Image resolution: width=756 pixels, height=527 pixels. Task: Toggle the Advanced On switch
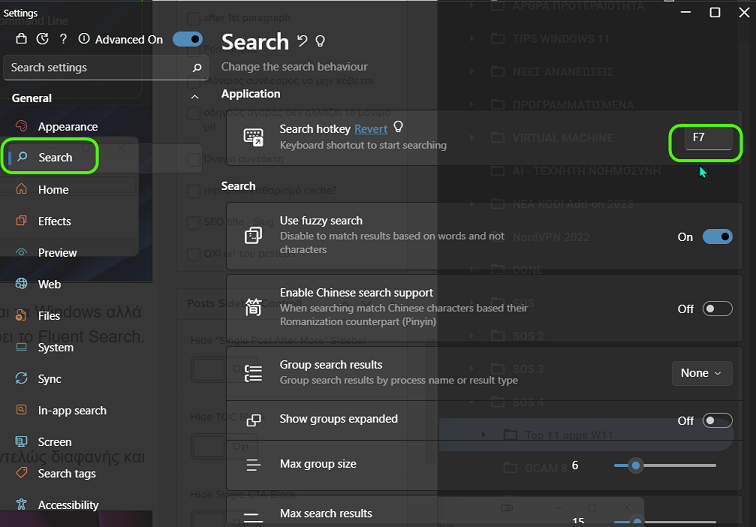tap(188, 39)
